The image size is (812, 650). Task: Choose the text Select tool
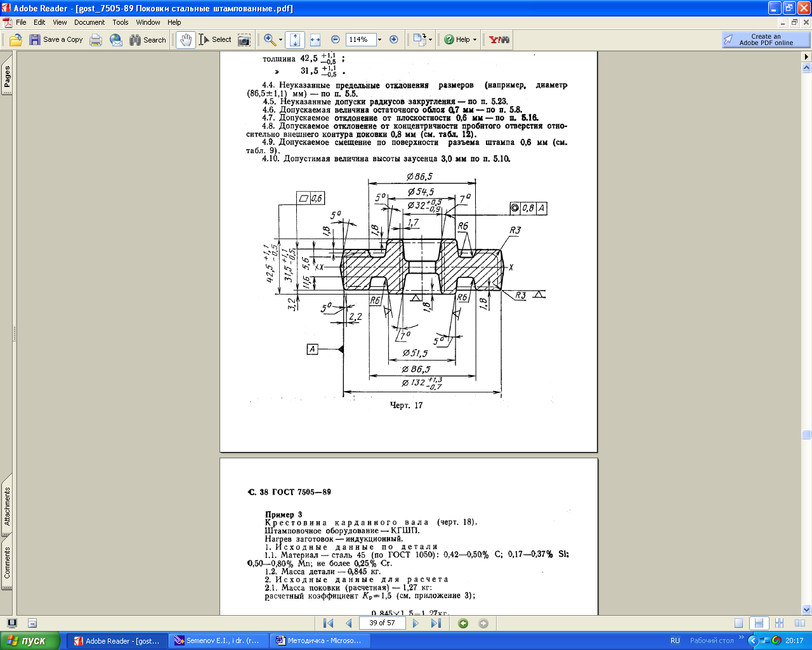215,40
